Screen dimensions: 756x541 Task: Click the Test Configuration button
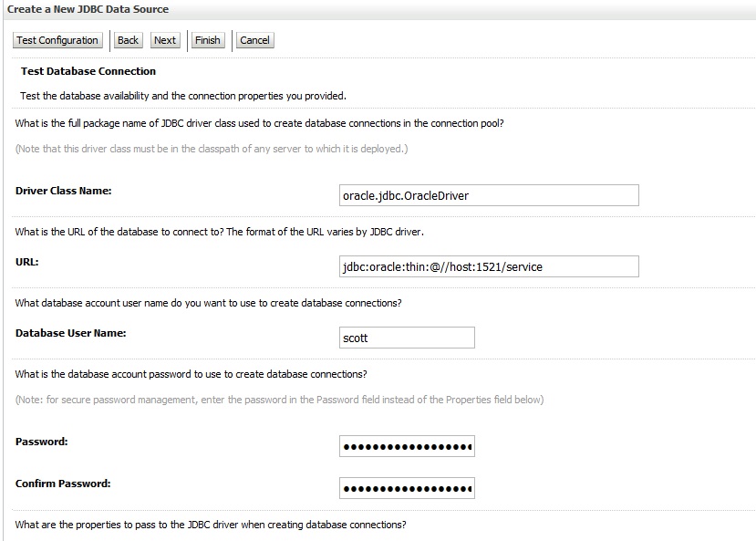pos(57,40)
